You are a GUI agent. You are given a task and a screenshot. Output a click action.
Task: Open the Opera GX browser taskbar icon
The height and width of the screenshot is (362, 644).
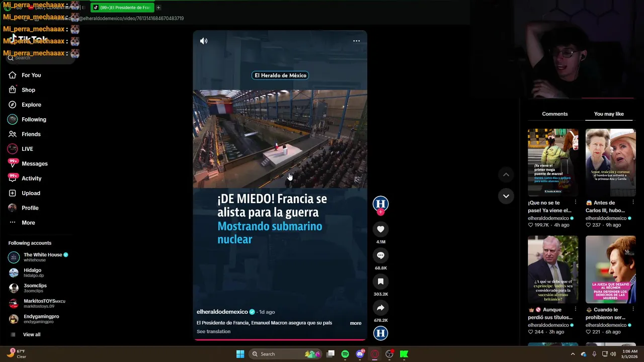[374, 354]
